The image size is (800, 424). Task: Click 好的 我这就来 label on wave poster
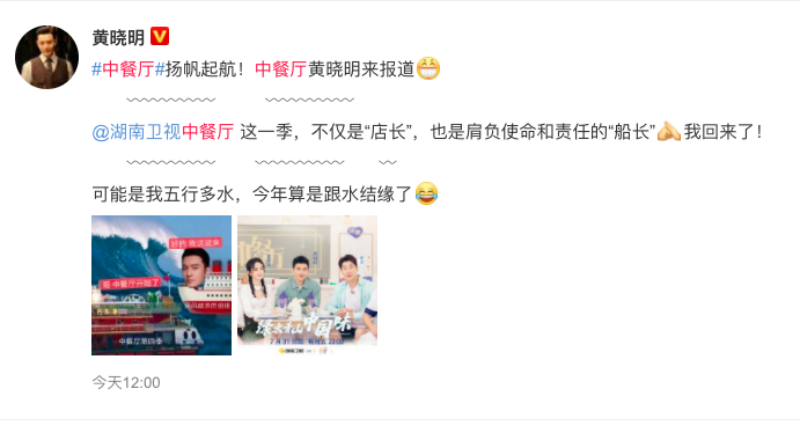[x=195, y=243]
